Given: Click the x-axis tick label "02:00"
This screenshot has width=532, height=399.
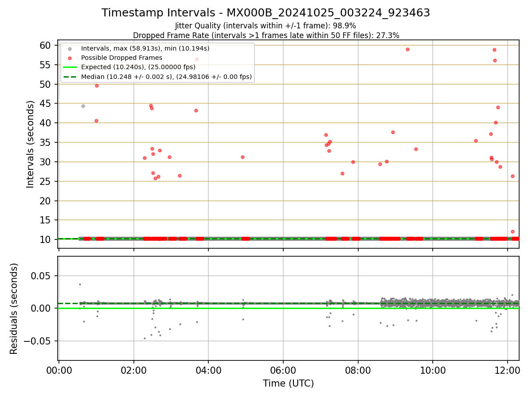Looking at the screenshot, I should click(x=134, y=371).
